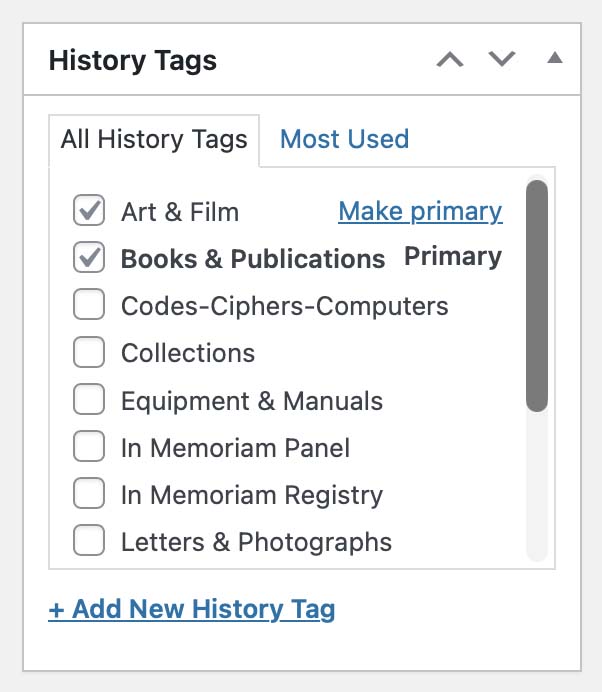Image resolution: width=602 pixels, height=692 pixels.
Task: Enable Letters & Photographs tag
Action: point(89,542)
